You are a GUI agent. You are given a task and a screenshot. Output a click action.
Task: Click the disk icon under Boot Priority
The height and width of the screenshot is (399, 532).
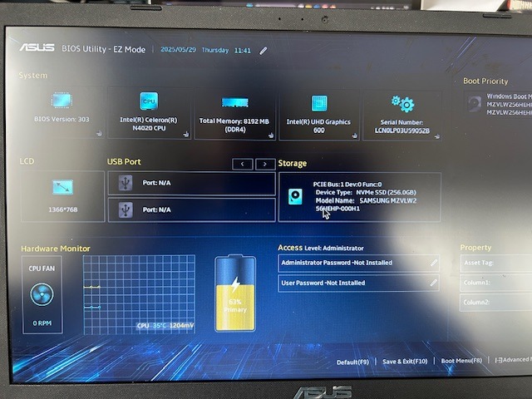[475, 103]
